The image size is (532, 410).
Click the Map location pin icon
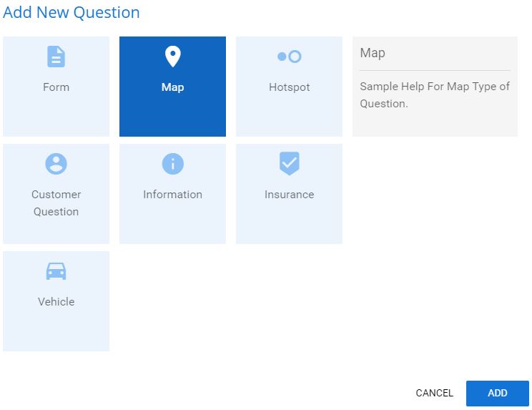(x=173, y=57)
